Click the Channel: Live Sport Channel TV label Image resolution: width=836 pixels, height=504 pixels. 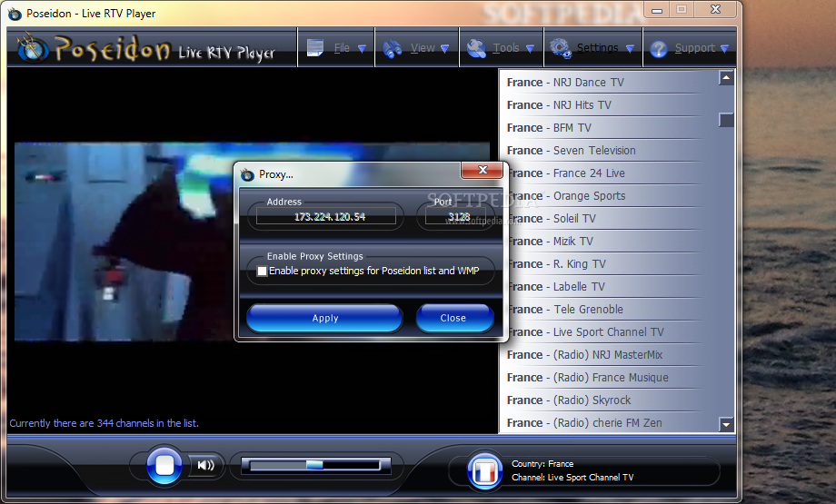(572, 478)
